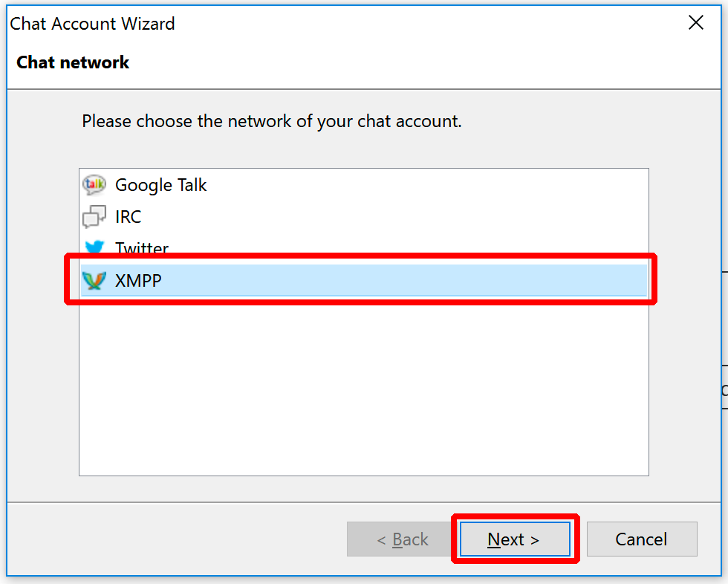Image resolution: width=728 pixels, height=584 pixels.
Task: Go to next wizard step
Action: (x=515, y=539)
